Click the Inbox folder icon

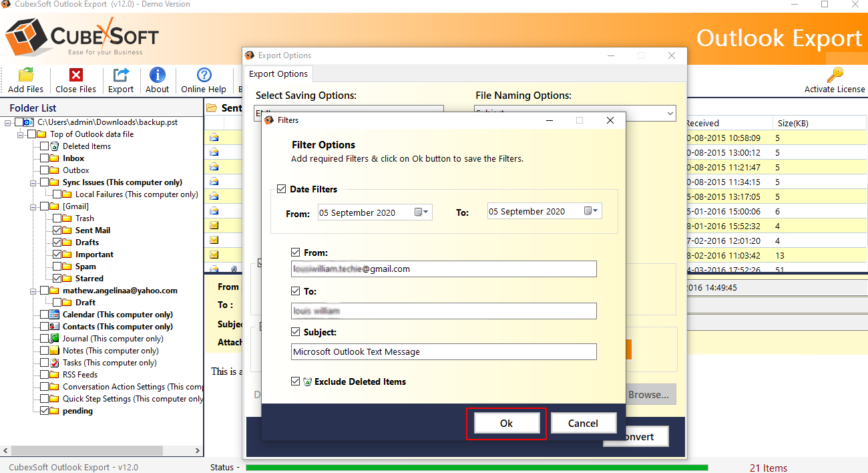click(x=55, y=158)
